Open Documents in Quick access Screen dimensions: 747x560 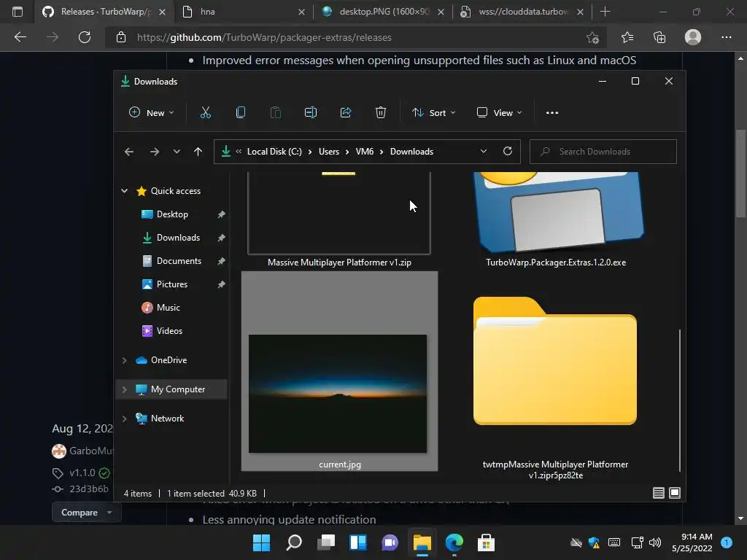[179, 261]
